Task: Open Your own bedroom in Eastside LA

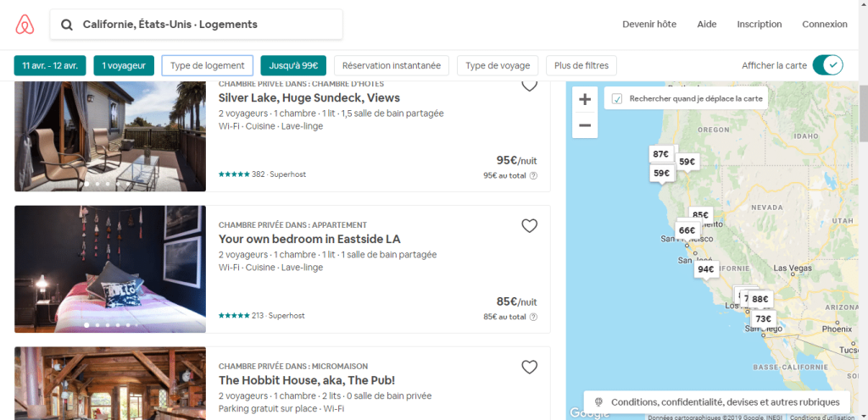Action: coord(309,240)
